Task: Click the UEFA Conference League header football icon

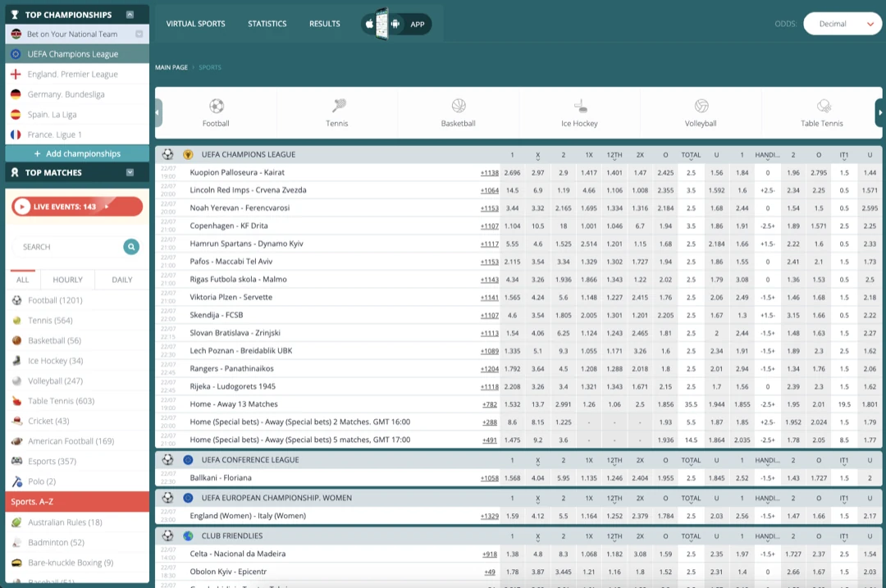Action: pyautogui.click(x=168, y=460)
